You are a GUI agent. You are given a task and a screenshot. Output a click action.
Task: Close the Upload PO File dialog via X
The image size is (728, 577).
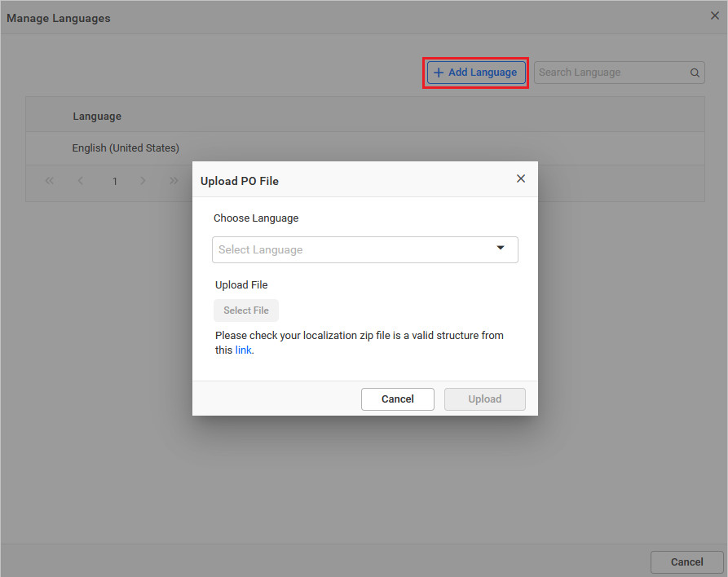tap(521, 178)
